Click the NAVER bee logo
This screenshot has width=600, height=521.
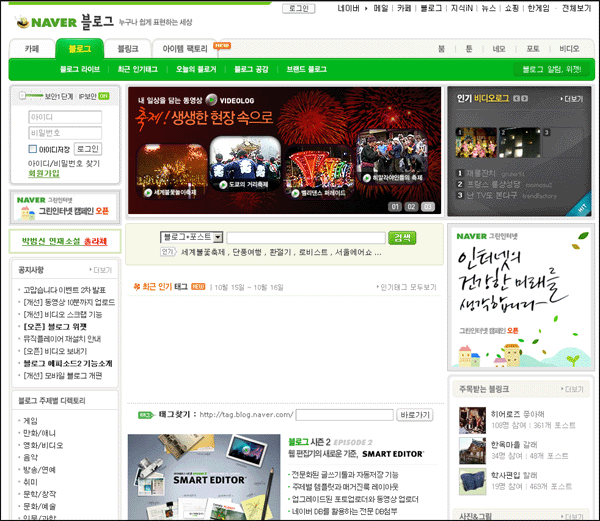click(x=23, y=22)
